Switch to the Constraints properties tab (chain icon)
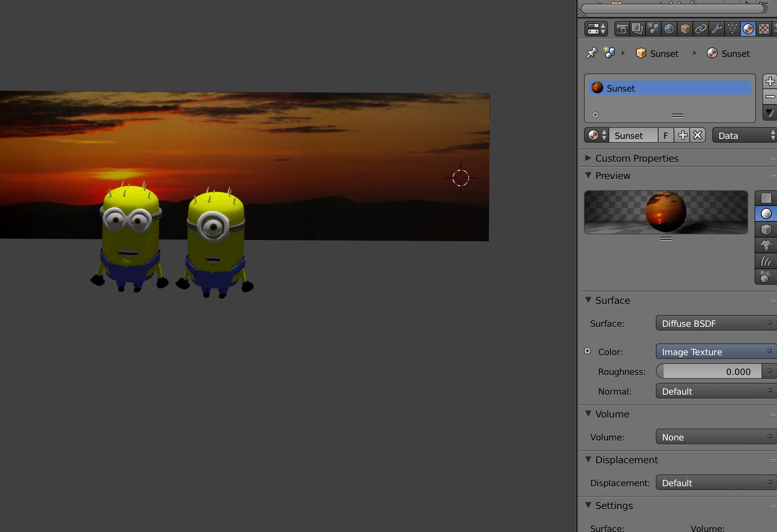Image resolution: width=777 pixels, height=532 pixels. click(701, 29)
